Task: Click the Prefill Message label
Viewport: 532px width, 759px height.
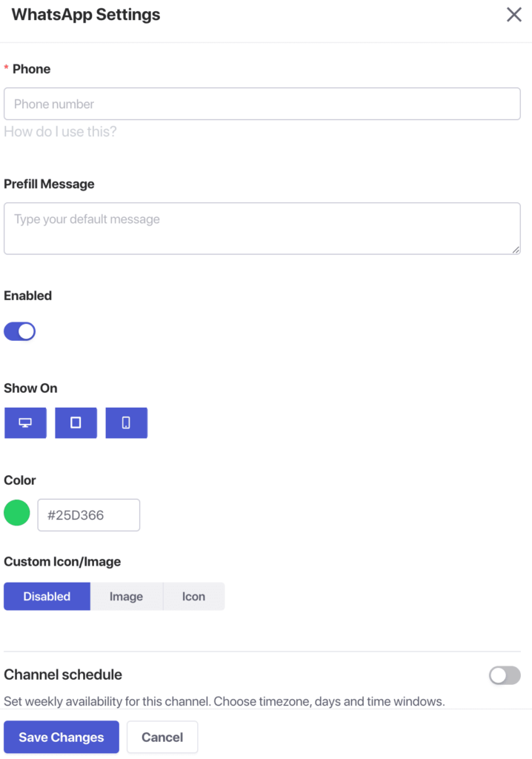Action: pyautogui.click(x=49, y=184)
